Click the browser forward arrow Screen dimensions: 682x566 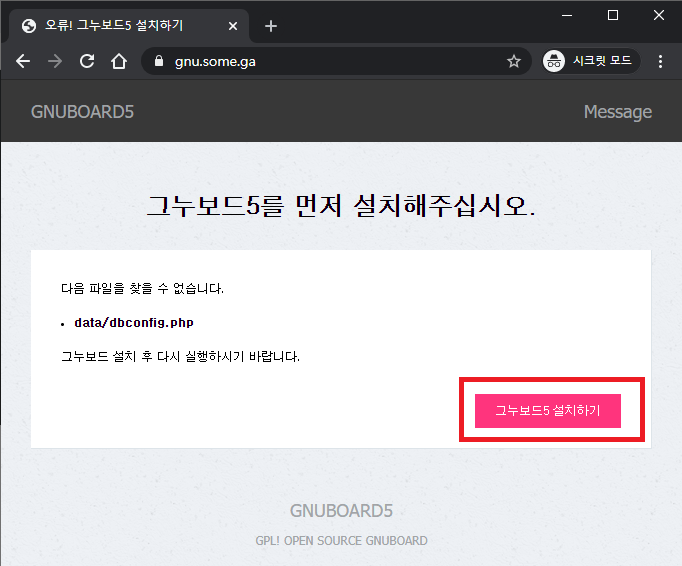(x=55, y=61)
